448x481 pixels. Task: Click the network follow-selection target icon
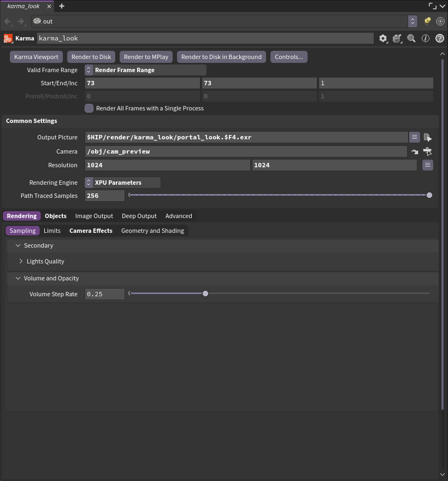point(440,21)
